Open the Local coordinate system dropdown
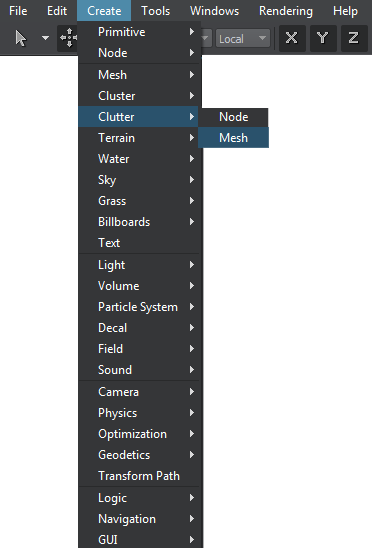 click(243, 38)
